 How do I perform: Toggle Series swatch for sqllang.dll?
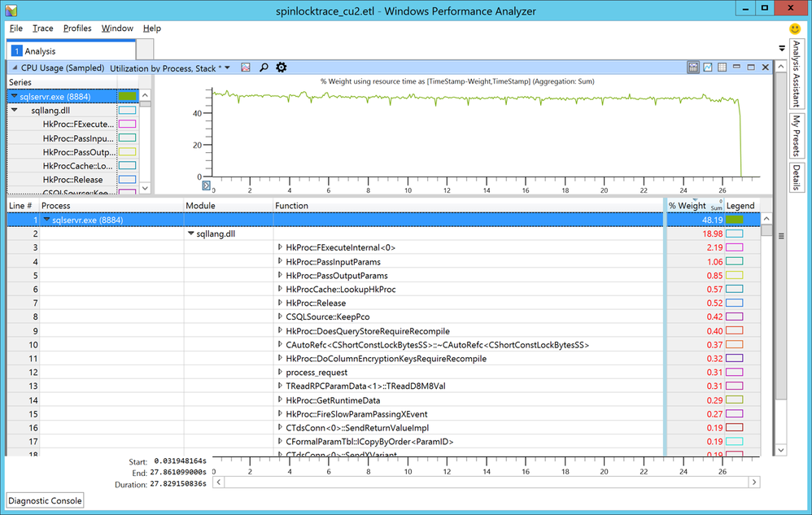[128, 111]
